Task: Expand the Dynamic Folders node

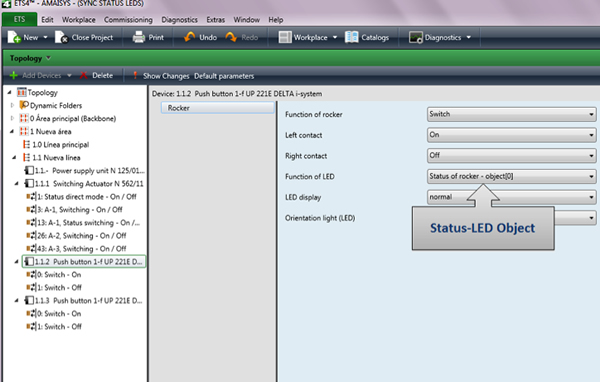Action: coord(12,105)
